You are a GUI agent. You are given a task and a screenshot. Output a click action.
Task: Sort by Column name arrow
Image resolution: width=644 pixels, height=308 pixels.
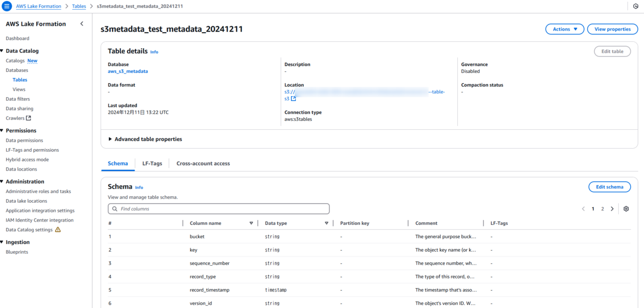click(x=251, y=223)
